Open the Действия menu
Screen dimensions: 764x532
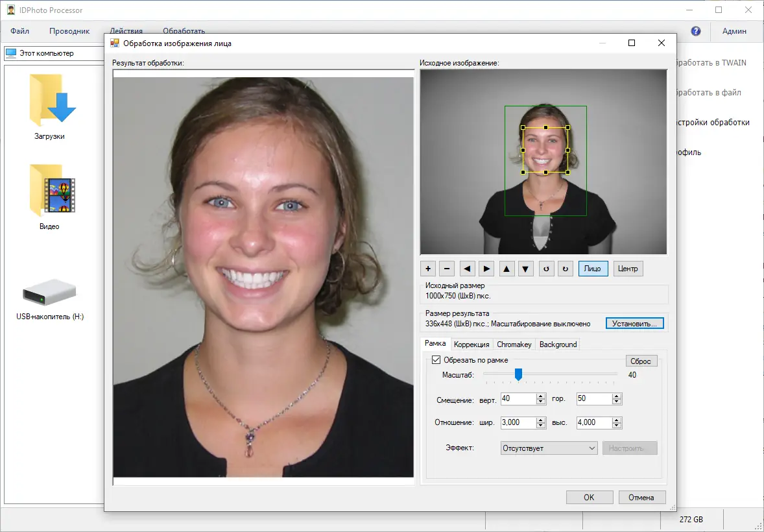point(126,31)
